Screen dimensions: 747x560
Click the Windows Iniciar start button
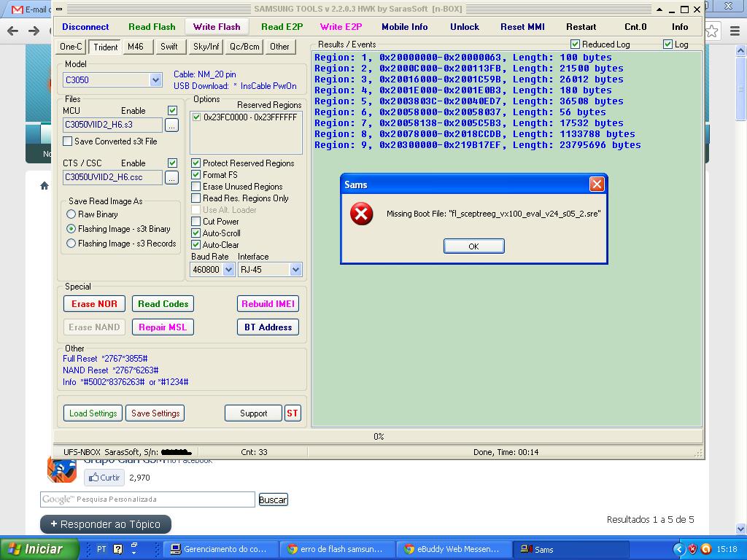pyautogui.click(x=40, y=549)
